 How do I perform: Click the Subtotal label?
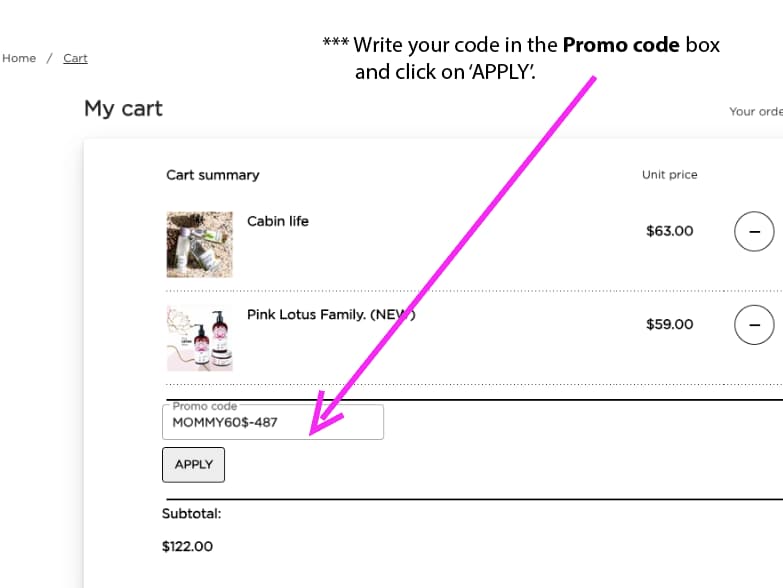pos(191,514)
